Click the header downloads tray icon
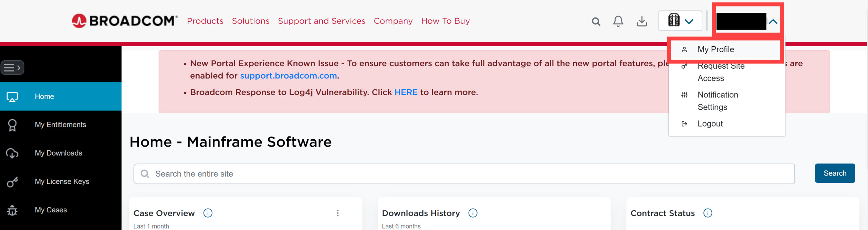Viewport: 868px width, 230px height. [x=642, y=21]
